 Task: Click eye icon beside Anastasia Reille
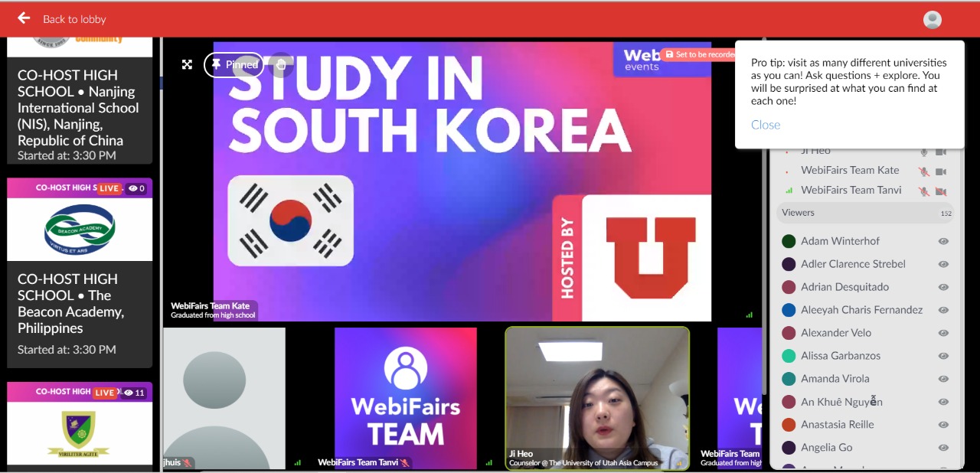(943, 425)
